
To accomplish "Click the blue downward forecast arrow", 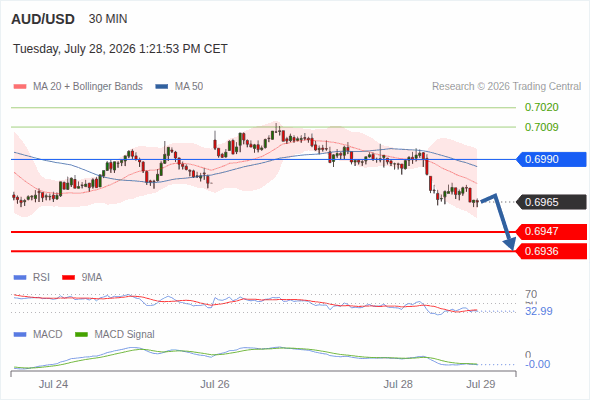I will pyautogui.click(x=498, y=221).
